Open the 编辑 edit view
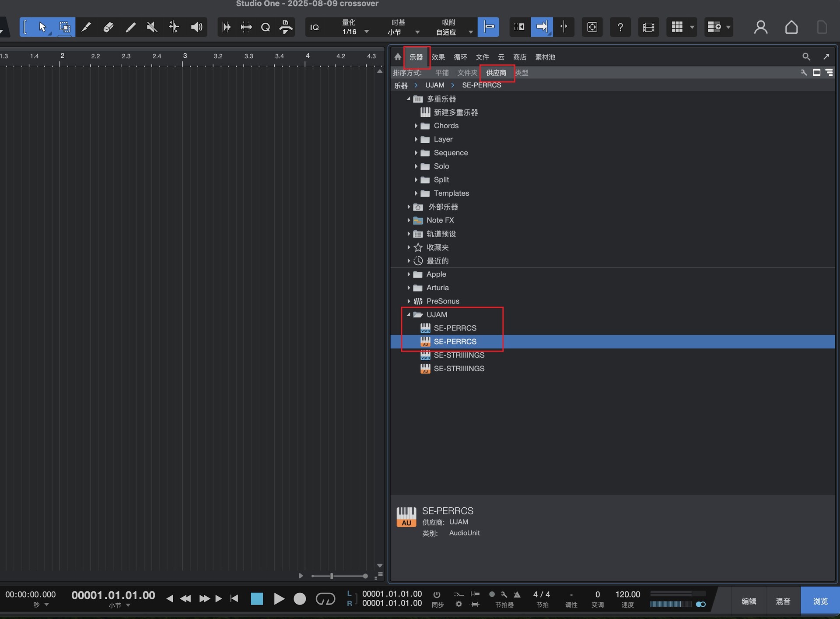840x619 pixels. pos(749,601)
